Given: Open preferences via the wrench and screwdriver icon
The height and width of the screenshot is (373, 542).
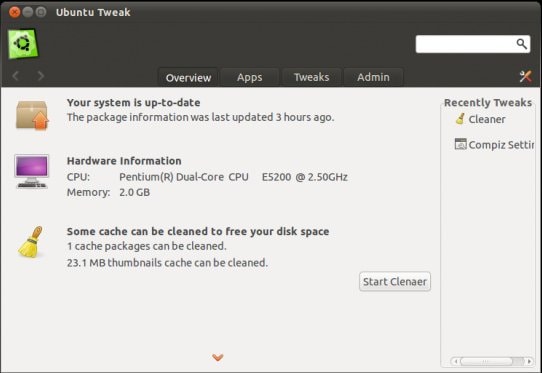Looking at the screenshot, I should coord(525,76).
